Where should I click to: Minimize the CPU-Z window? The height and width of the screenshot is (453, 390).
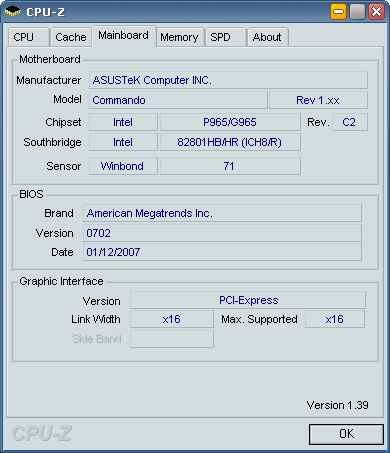click(x=338, y=12)
